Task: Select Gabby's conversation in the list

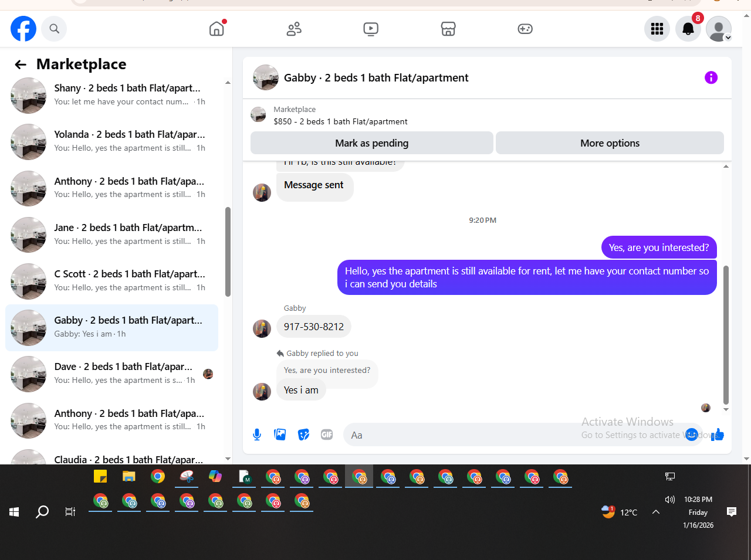Action: (x=111, y=327)
